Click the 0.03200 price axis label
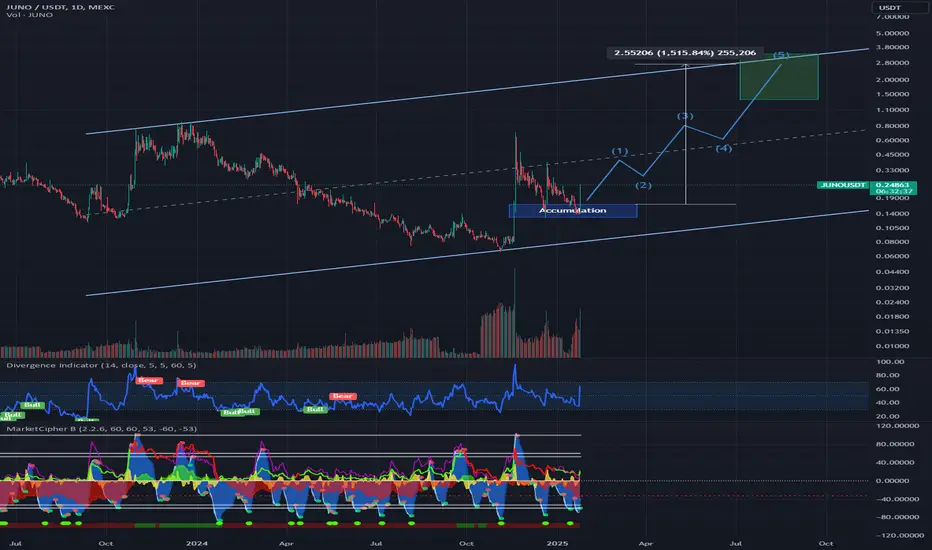 coord(892,288)
